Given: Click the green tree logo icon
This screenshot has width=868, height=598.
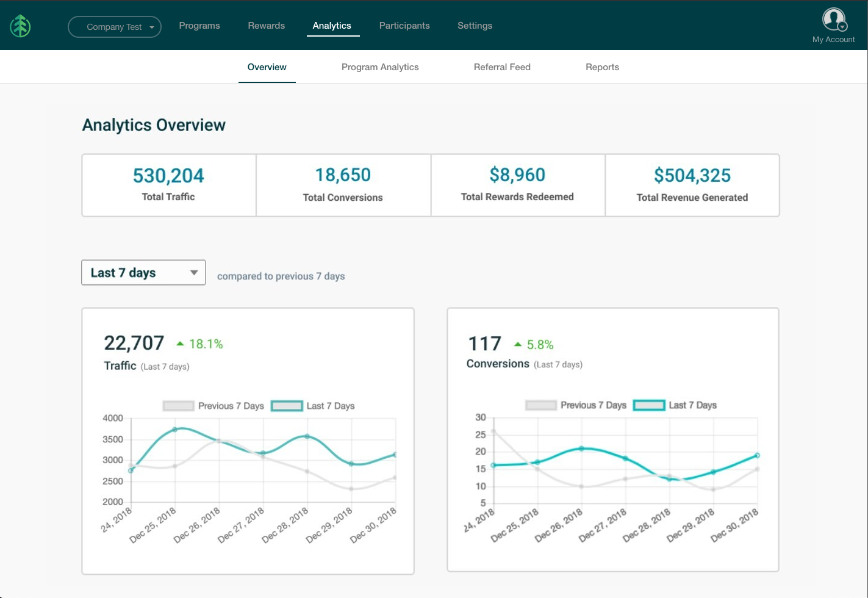Looking at the screenshot, I should pyautogui.click(x=20, y=26).
